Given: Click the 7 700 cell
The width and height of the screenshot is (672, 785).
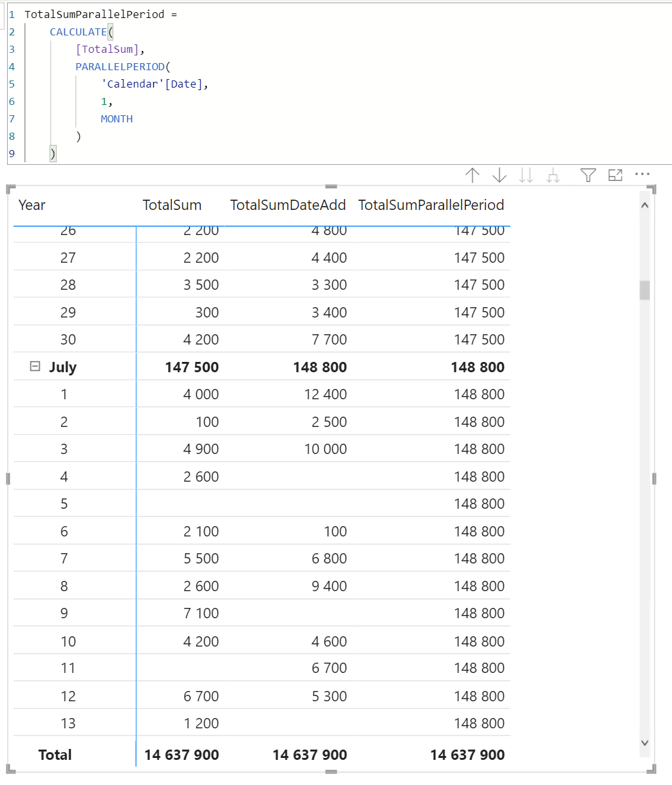Looking at the screenshot, I should click(x=330, y=339).
